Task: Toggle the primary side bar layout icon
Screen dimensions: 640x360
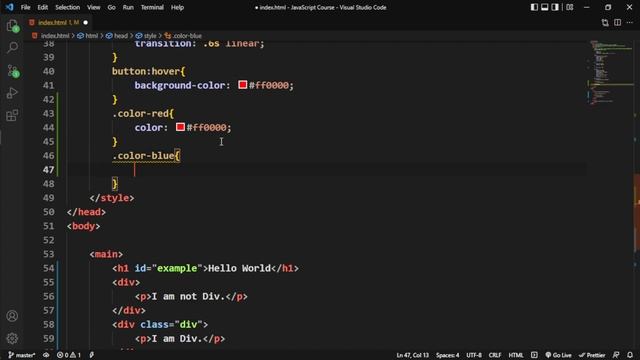Action: pos(534,7)
